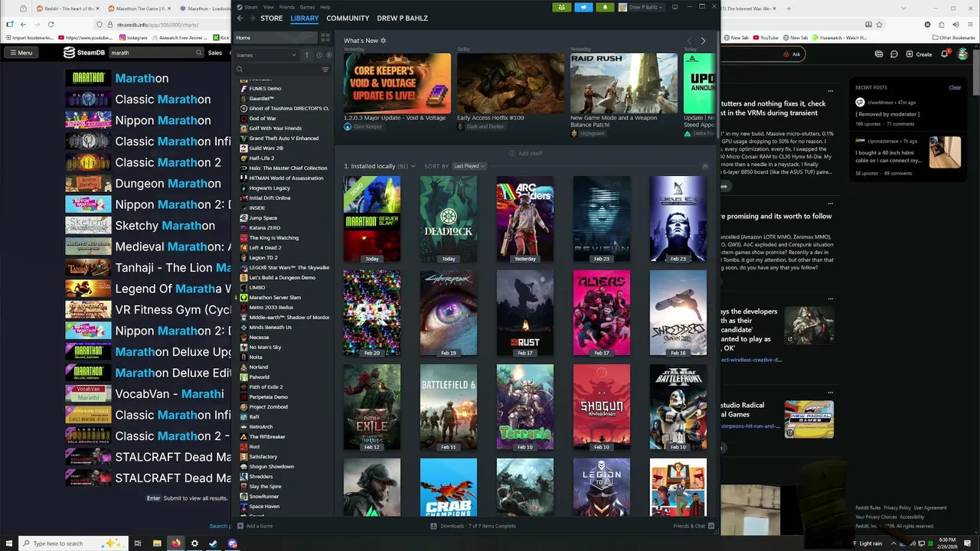Select No Man's Sky in games list
Image resolution: width=980 pixels, height=551 pixels.
[x=284, y=347]
